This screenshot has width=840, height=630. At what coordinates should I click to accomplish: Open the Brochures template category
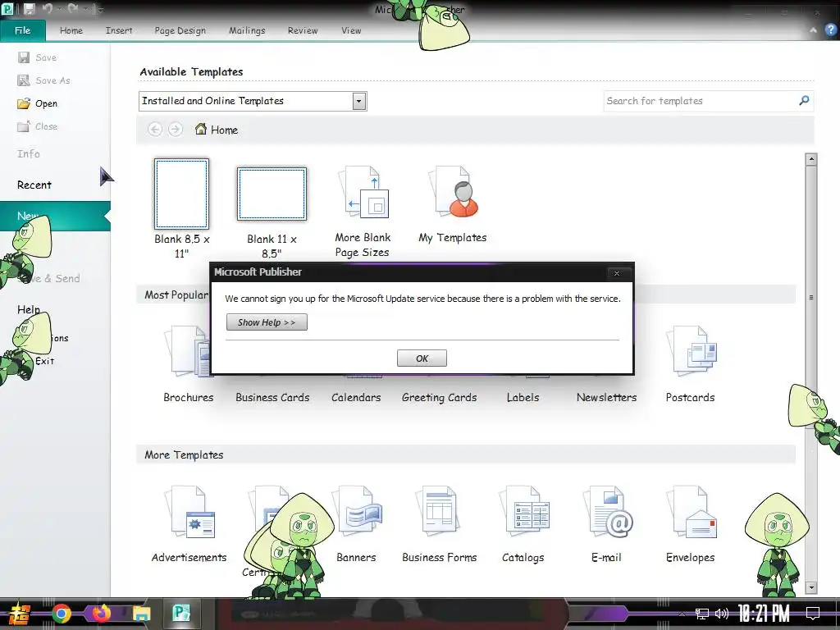(188, 351)
